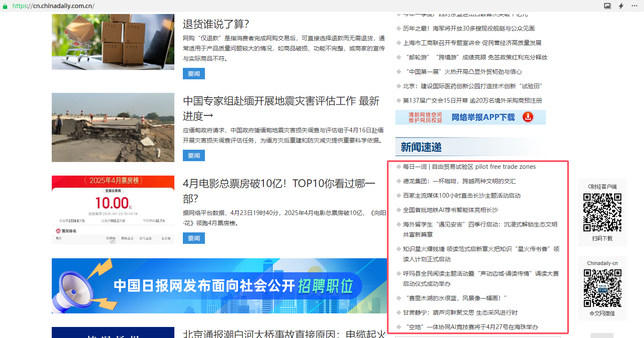Click 要闻 tag under the 退货 article
Image resolution: width=644 pixels, height=338 pixels.
pos(194,73)
